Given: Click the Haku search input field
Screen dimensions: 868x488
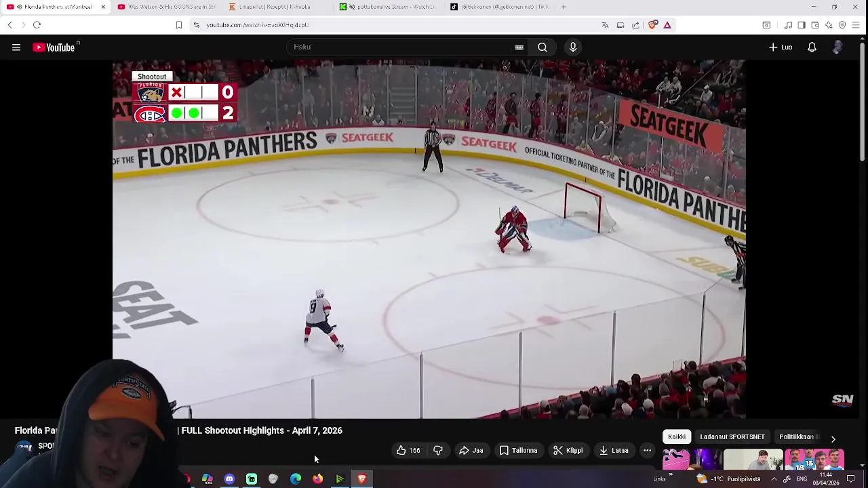Looking at the screenshot, I should click(400, 47).
